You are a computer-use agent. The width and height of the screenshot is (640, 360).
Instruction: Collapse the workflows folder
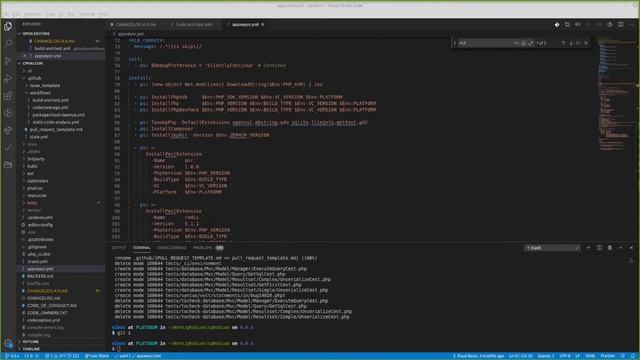[x=40, y=93]
